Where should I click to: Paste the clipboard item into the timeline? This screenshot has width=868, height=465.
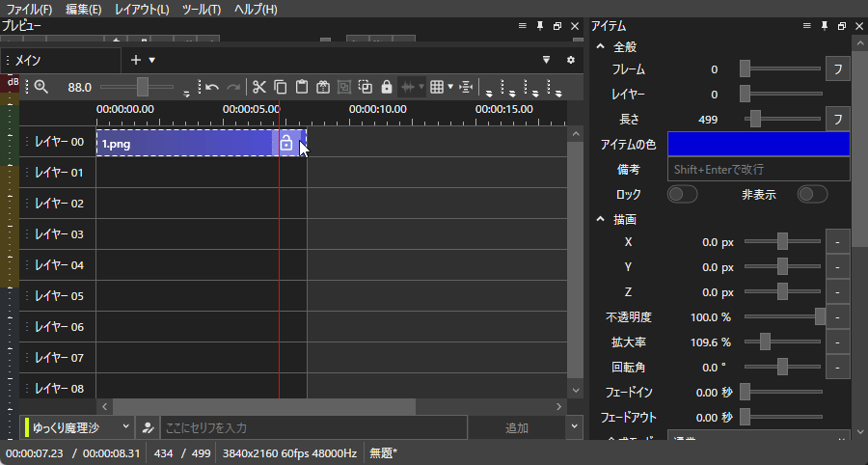302,87
